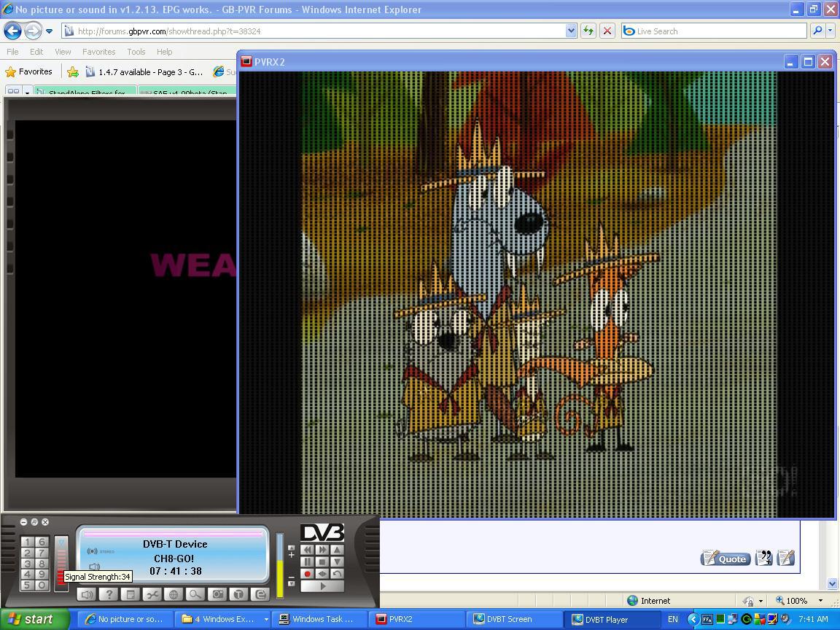
Task: Click the scroll down arrow in IE
Action: [x=832, y=583]
